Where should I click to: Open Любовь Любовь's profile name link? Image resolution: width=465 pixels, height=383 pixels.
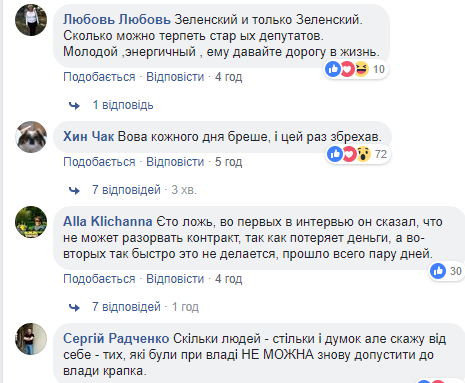pyautogui.click(x=117, y=20)
